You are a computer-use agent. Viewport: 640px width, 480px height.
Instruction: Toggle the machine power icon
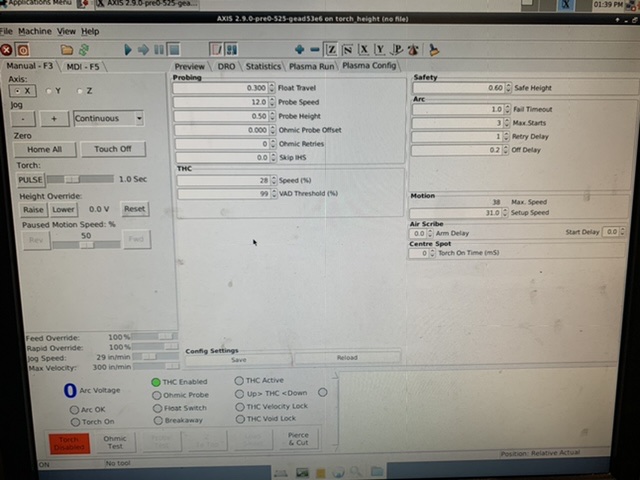pos(23,48)
